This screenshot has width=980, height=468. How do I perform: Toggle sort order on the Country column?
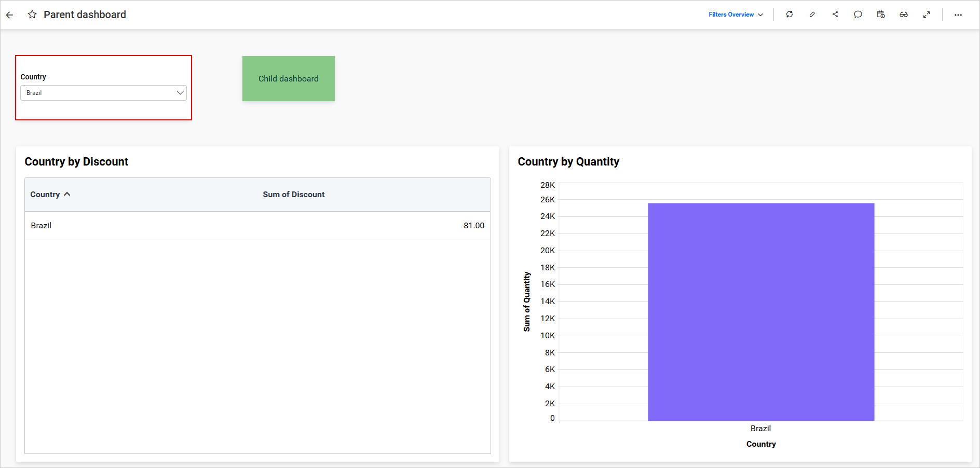(67, 194)
